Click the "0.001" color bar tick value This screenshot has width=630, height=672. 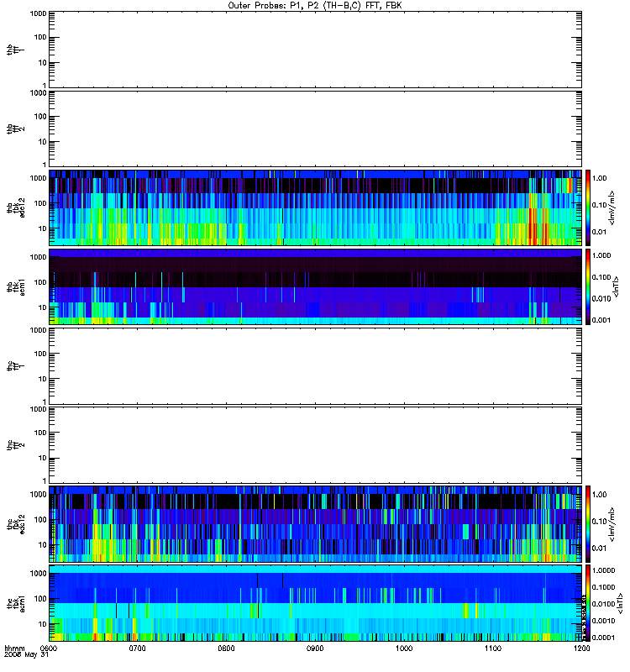pos(601,320)
